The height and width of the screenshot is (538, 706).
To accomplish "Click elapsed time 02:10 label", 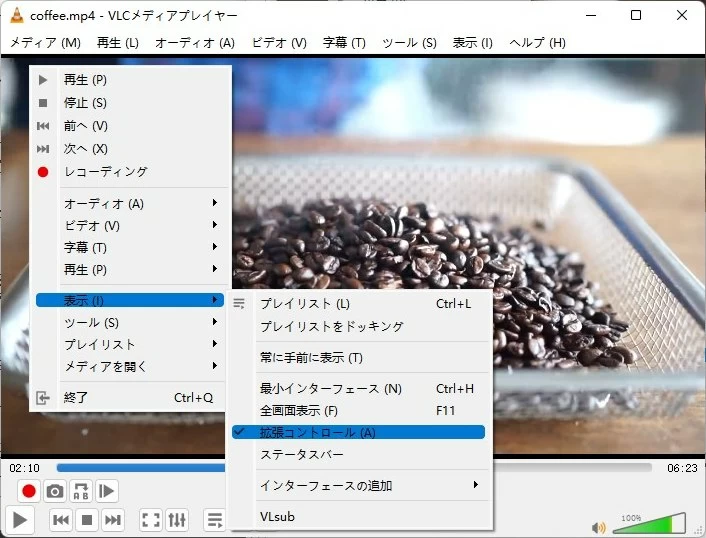I will pyautogui.click(x=24, y=468).
